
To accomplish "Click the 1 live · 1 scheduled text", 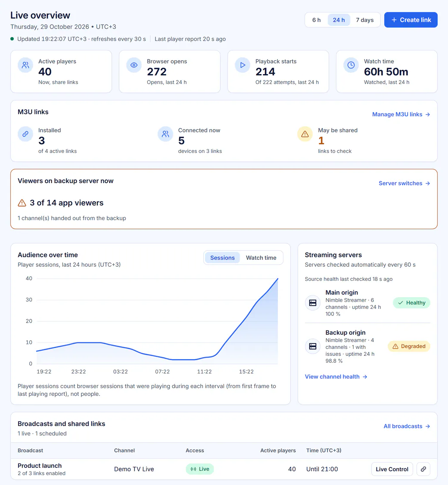I will [x=42, y=433].
